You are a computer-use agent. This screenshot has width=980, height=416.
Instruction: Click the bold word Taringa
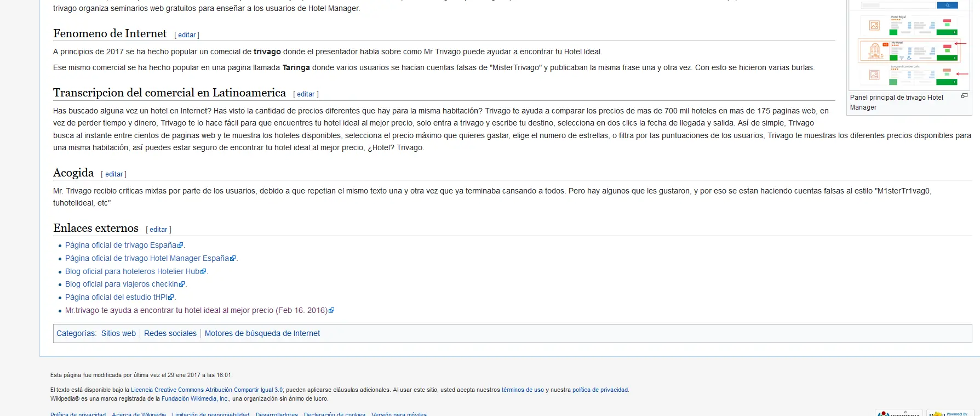[296, 67]
